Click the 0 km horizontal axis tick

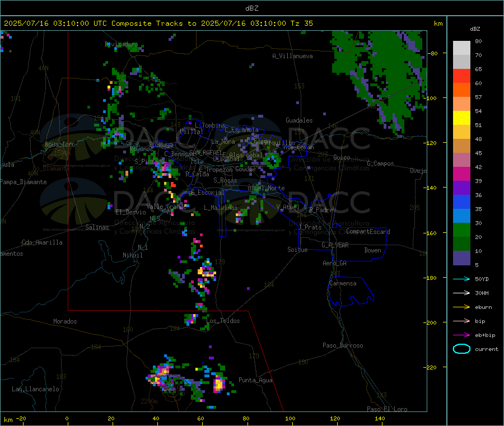click(67, 418)
